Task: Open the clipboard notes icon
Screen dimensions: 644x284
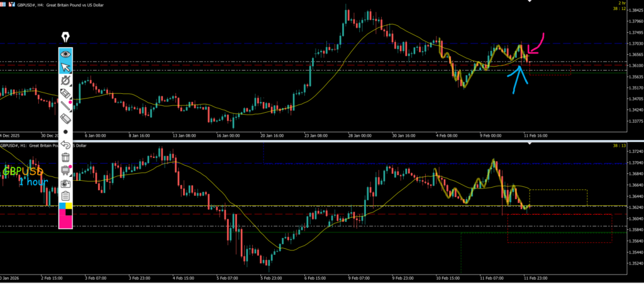Action: 65,196
